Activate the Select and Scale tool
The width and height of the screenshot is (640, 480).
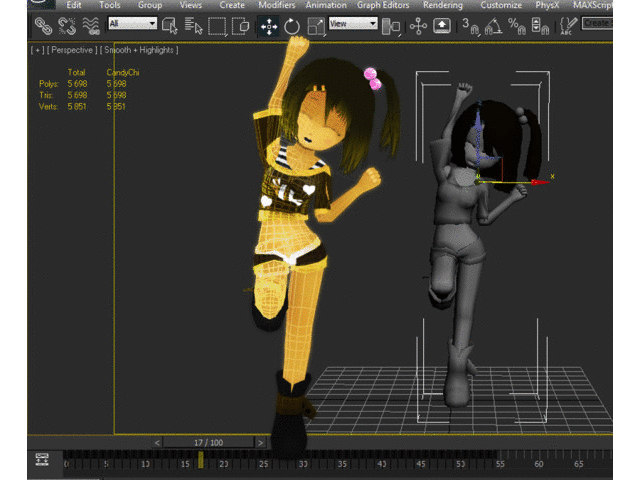click(316, 27)
